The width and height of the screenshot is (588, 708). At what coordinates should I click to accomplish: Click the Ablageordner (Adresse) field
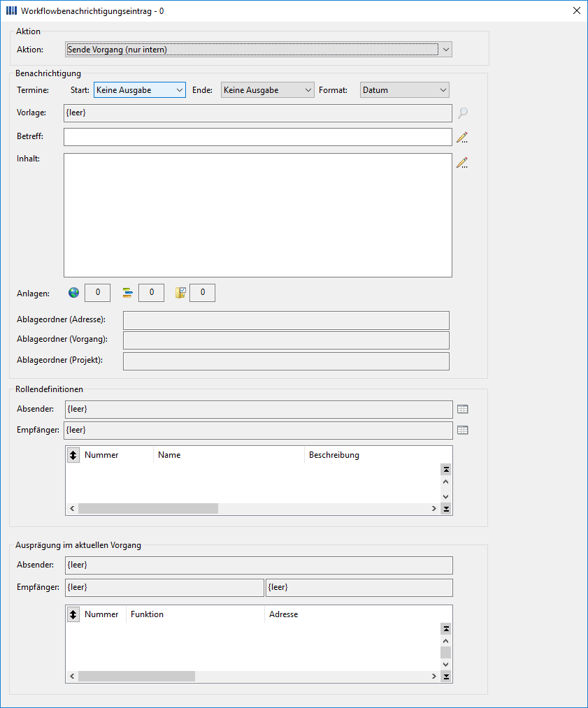pos(287,320)
